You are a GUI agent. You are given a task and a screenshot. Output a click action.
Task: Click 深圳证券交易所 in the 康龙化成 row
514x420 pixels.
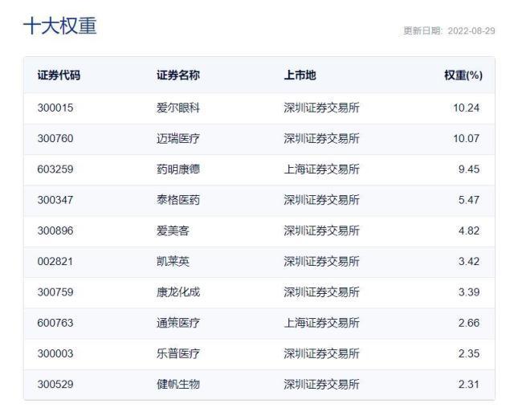(x=321, y=292)
